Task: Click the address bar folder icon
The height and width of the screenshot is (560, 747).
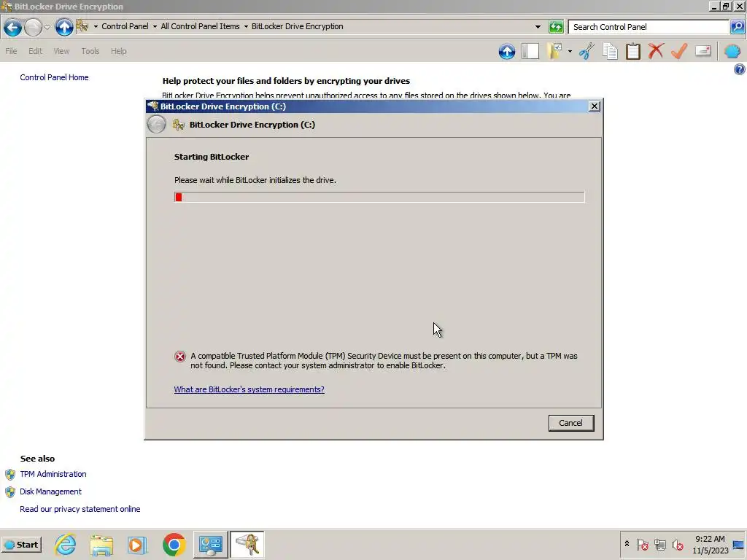Action: 82,26
